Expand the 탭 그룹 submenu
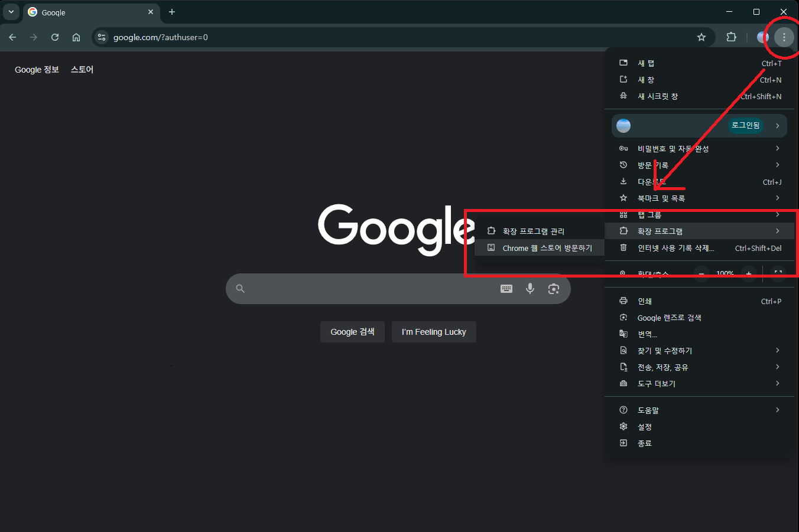 click(x=700, y=215)
